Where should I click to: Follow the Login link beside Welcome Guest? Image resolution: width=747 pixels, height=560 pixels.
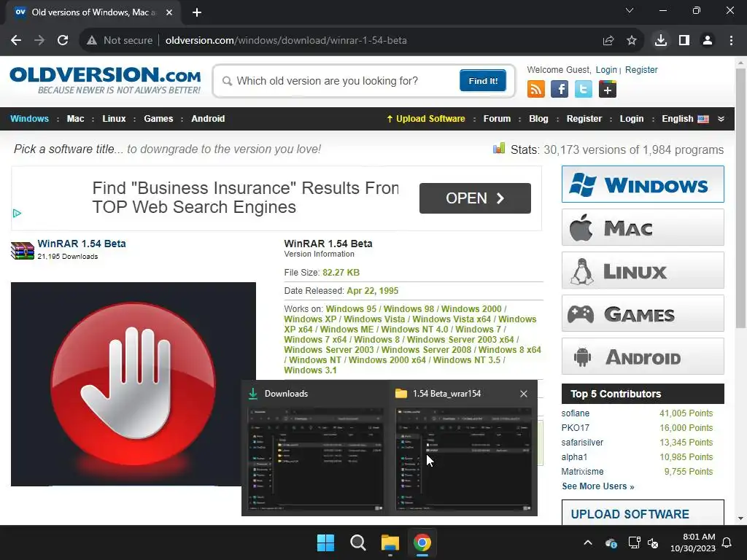point(606,70)
